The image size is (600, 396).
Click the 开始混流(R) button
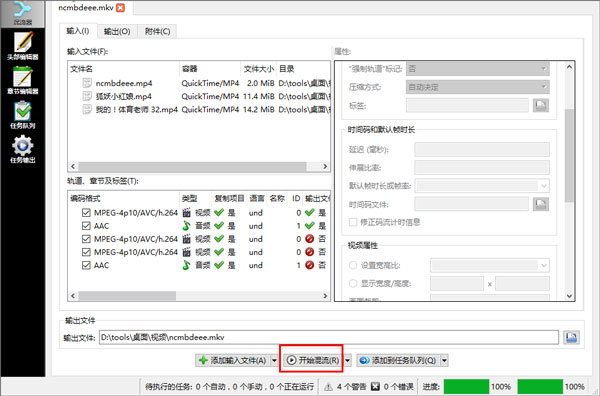pyautogui.click(x=313, y=360)
